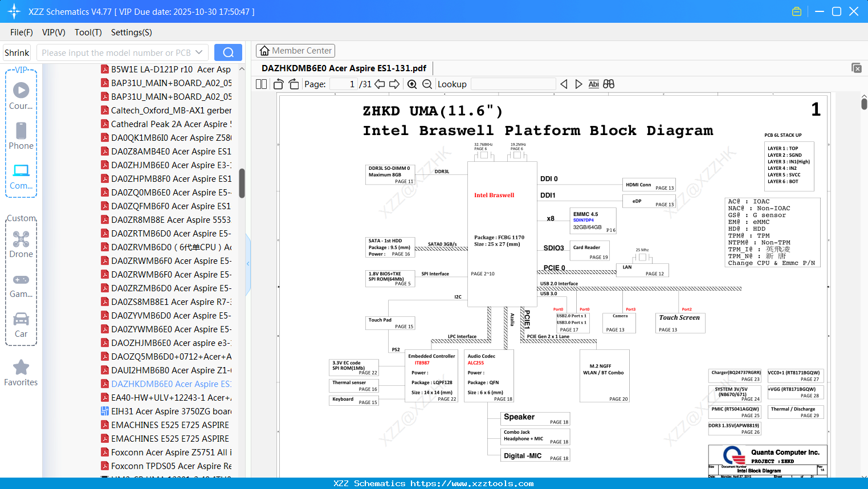Open DA0QK1MB6I0 Acer Aspire Z58 file
Viewport: 868px width, 489px height.
pos(166,138)
